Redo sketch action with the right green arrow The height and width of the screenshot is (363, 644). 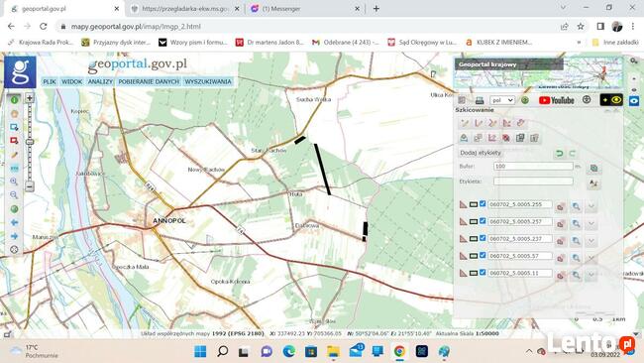click(x=572, y=154)
